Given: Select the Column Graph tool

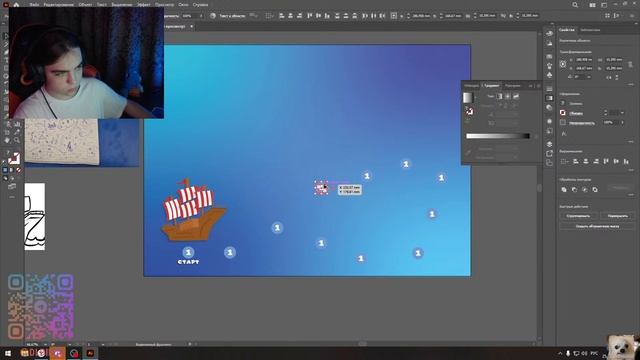Looking at the screenshot, I should [17, 124].
